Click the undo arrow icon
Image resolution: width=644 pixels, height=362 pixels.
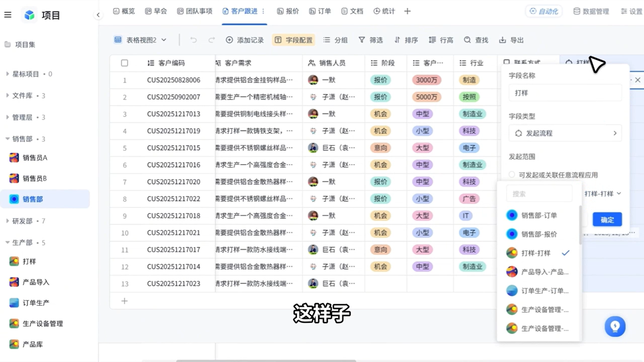193,40
